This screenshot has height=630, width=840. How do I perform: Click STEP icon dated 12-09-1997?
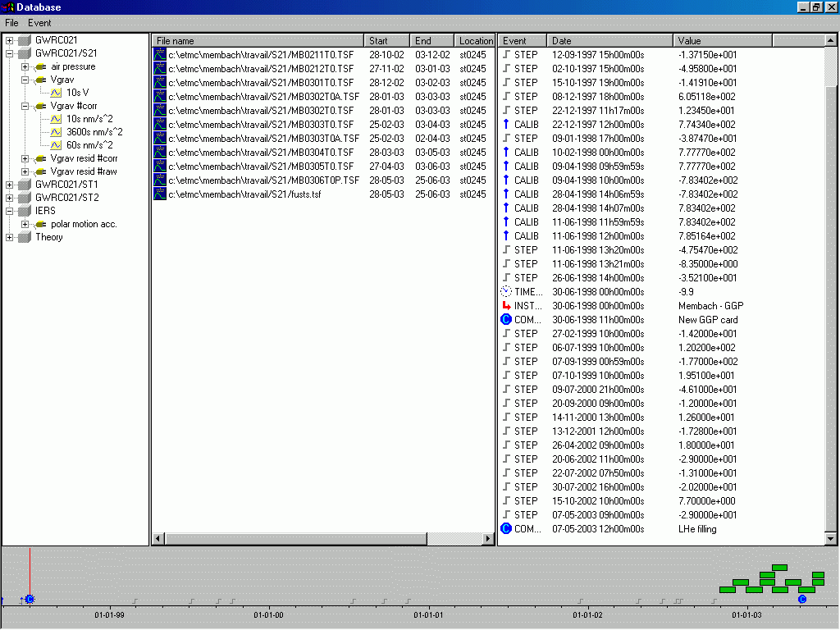[x=506, y=54]
